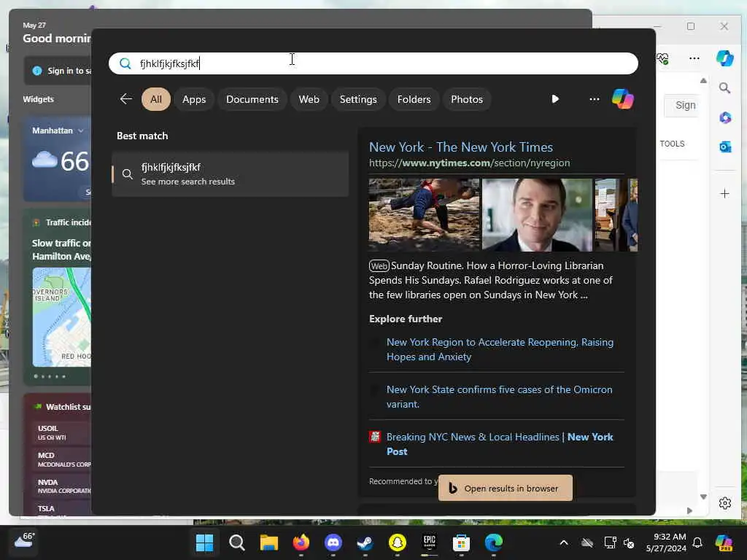This screenshot has width=747, height=560.
Task: Open the sand digging news thumbnail
Action: (424, 215)
